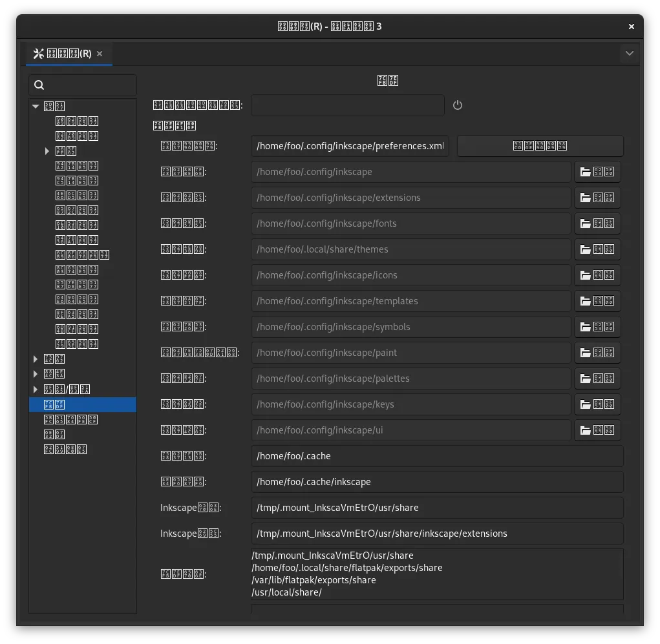
Task: Open folder for the inkscape/palettes path
Action: tap(597, 379)
